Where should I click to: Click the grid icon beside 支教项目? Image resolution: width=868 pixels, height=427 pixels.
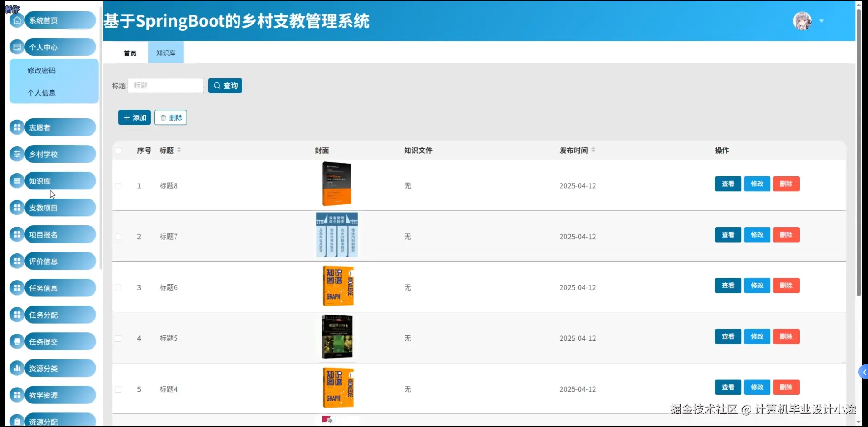click(17, 208)
